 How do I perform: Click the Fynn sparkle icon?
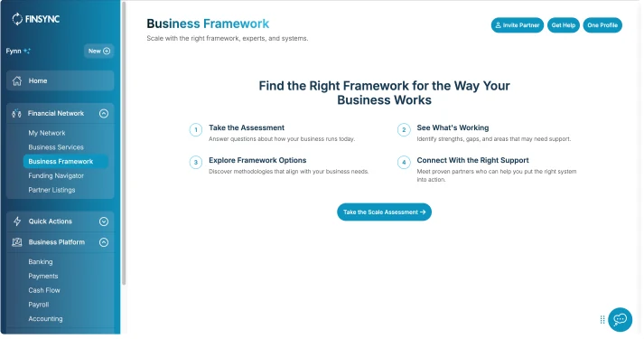[27, 51]
